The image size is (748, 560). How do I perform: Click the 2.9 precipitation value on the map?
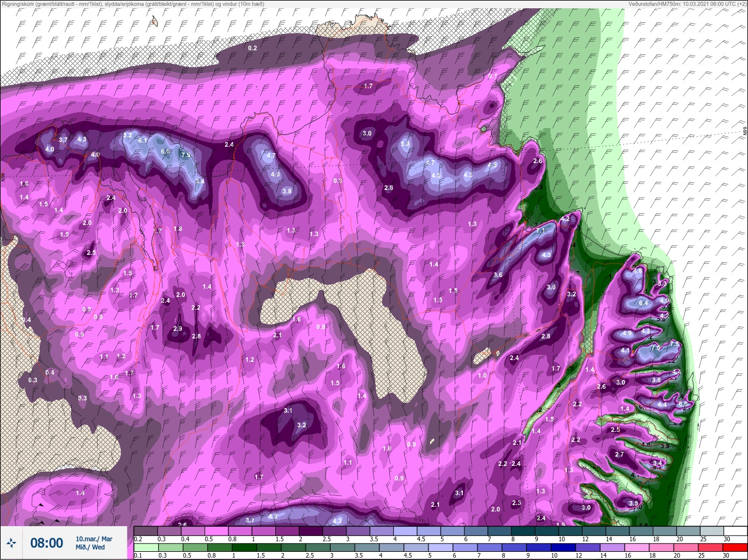pos(178,329)
